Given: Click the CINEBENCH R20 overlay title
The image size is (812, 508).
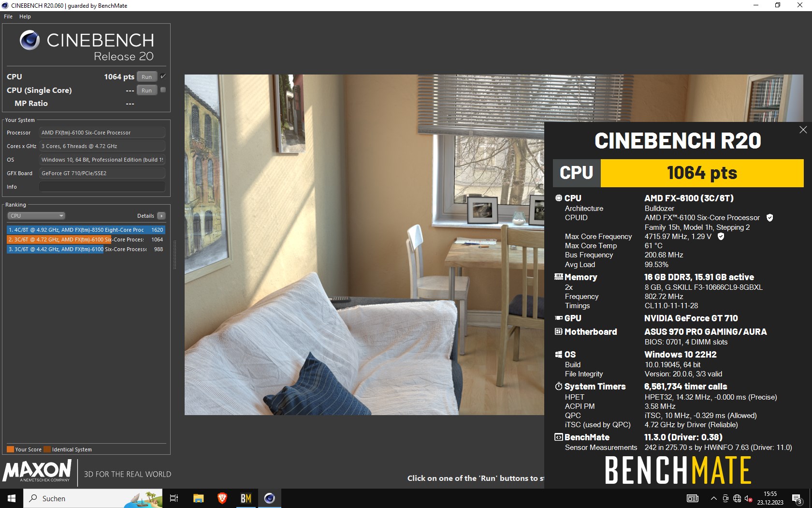Looking at the screenshot, I should point(678,141).
